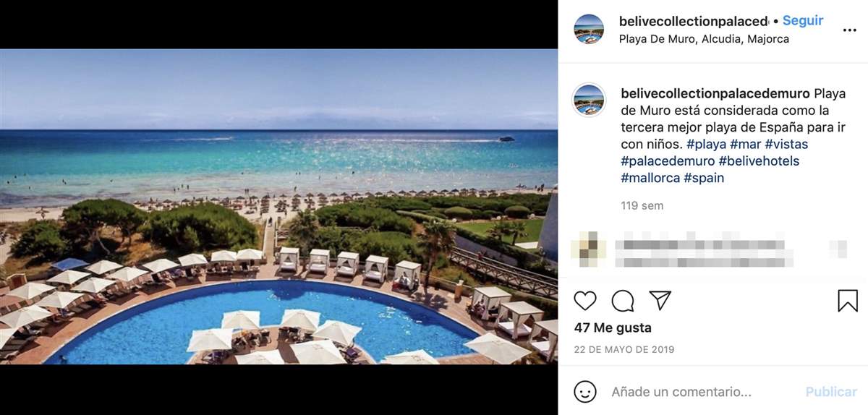Screen dimensions: 868x415
Task: Open the #vistas hashtag
Action: coord(786,144)
